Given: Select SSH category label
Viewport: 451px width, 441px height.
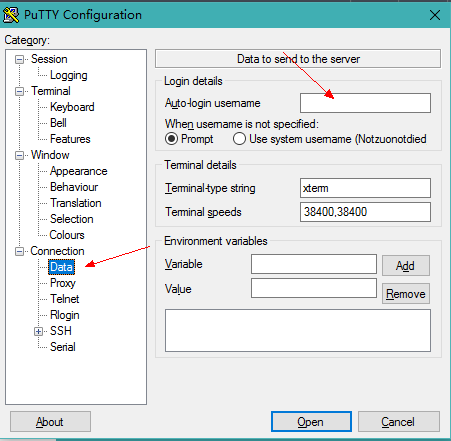Looking at the screenshot, I should coord(61,331).
